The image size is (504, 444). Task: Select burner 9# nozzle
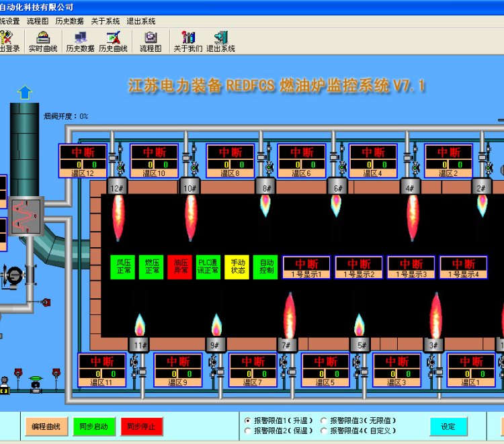(216, 345)
